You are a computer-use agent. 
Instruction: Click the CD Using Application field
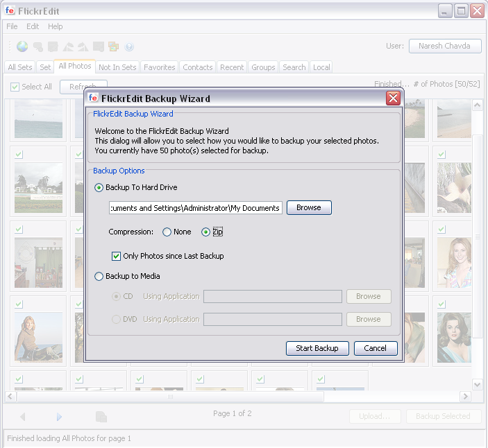coord(273,297)
